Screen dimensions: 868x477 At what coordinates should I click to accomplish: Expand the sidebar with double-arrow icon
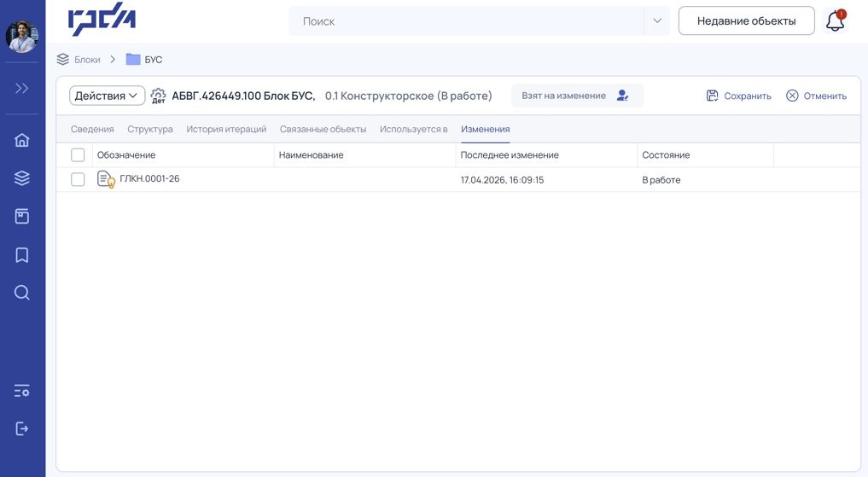tap(21, 89)
